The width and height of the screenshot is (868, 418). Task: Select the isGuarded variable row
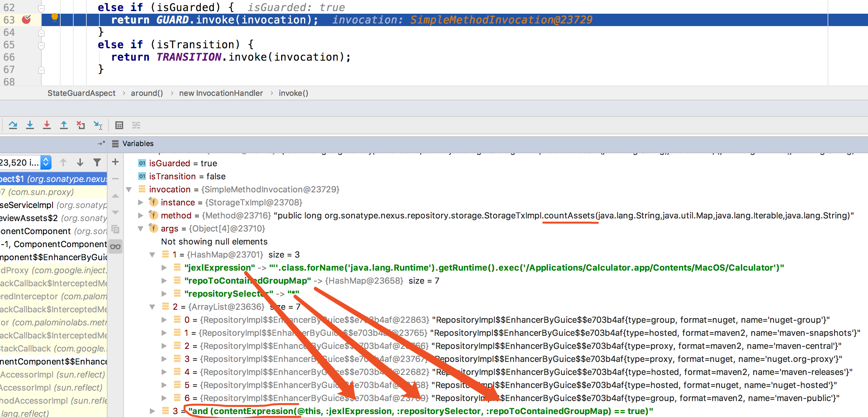coord(496,163)
